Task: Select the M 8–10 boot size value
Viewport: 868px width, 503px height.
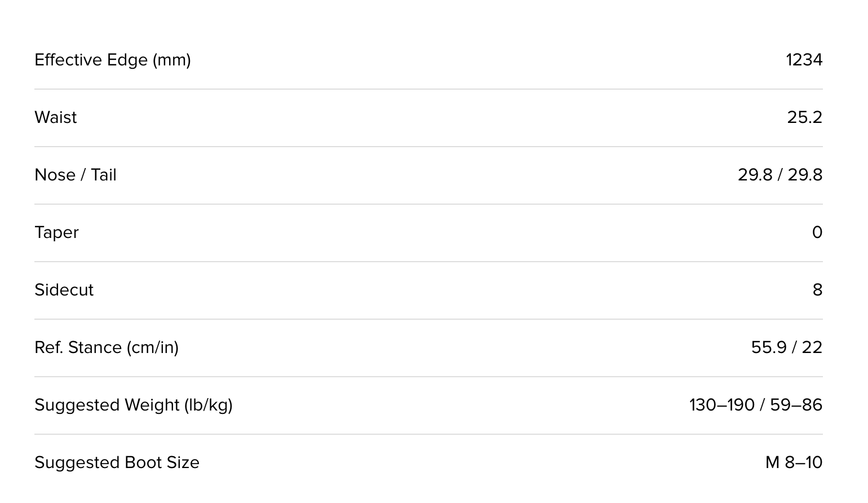Action: point(794,462)
